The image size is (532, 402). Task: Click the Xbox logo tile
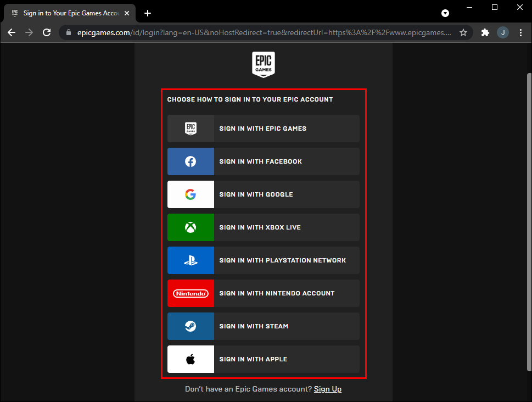[x=191, y=227]
